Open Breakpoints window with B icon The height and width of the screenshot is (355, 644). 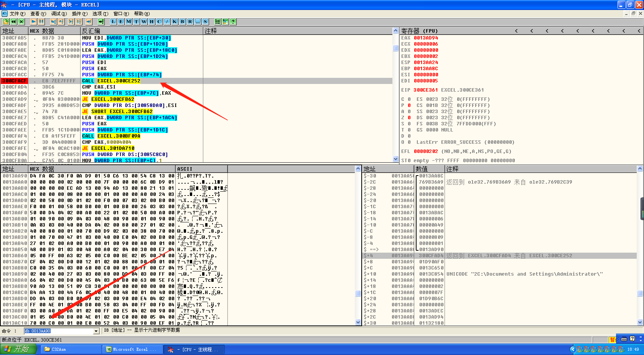pos(183,21)
